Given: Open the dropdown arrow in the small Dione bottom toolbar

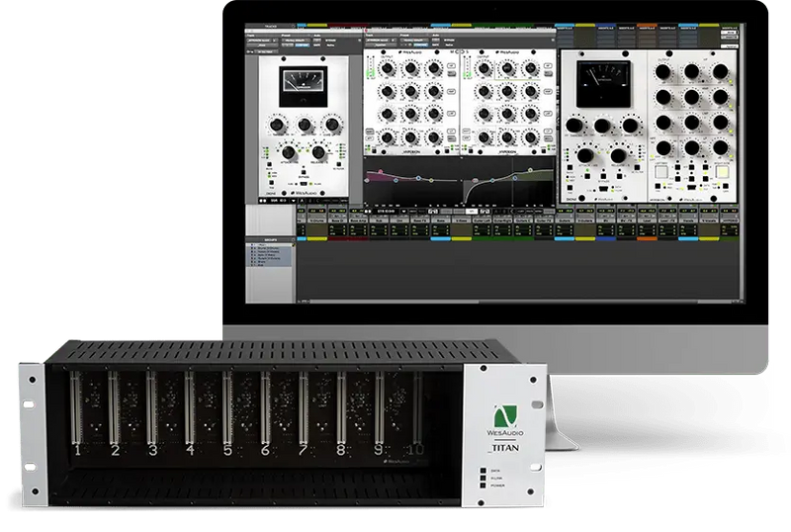Looking at the screenshot, I should [x=293, y=201].
